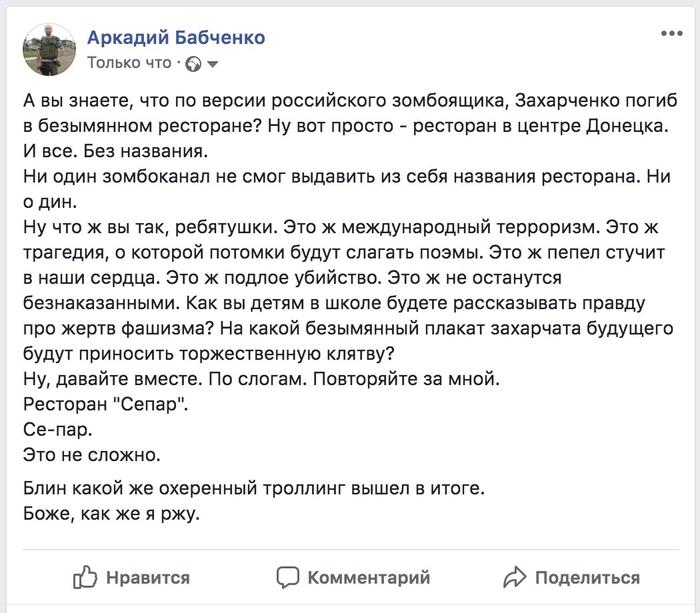Open the Аркадий Бабченко profile name link

pyautogui.click(x=176, y=38)
